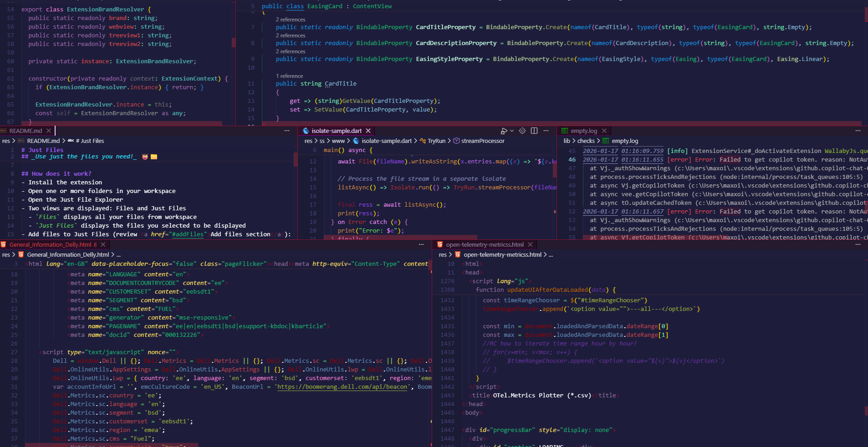The width and height of the screenshot is (868, 447).
Task: Click line number 46 in empty.log
Action: pyautogui.click(x=572, y=160)
